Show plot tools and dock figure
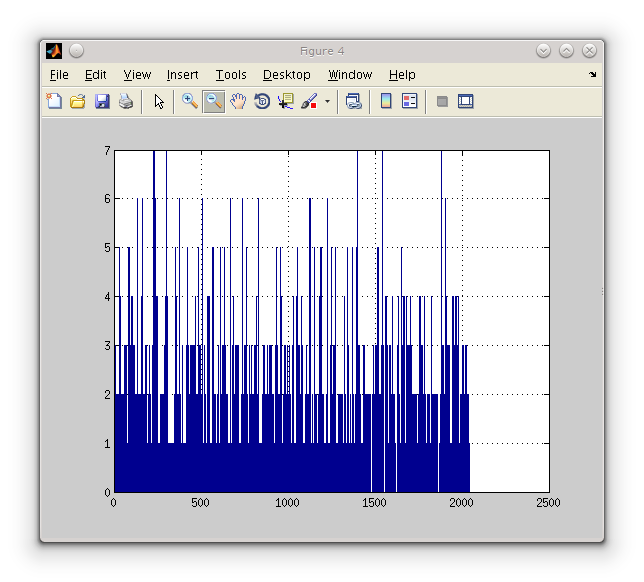Viewport: 644px width, 582px height. click(465, 101)
